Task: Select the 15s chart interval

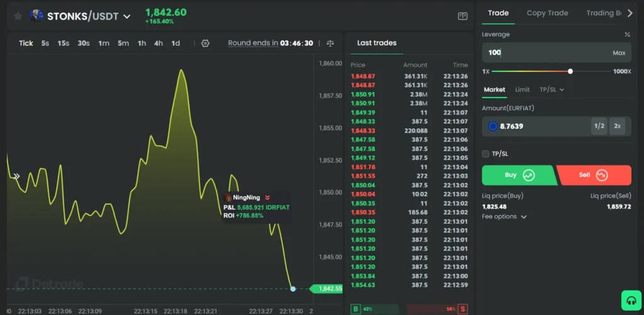Action: (64, 43)
